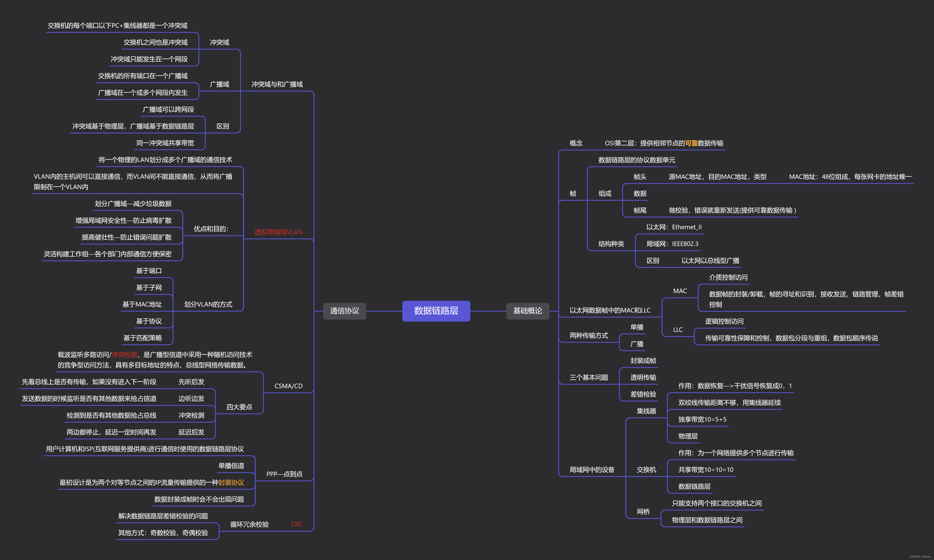Click 封装成帧 item
This screenshot has width=934, height=560.
coord(643,361)
